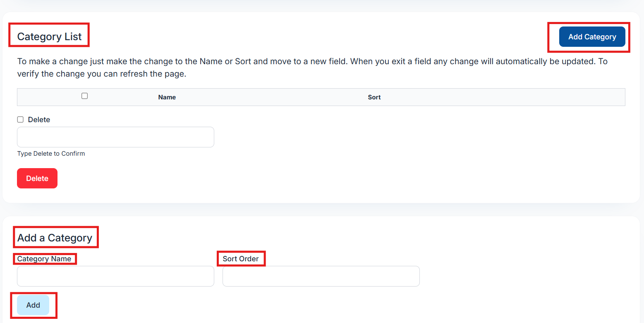644x323 pixels.
Task: Click the Category List heading
Action: click(x=50, y=36)
